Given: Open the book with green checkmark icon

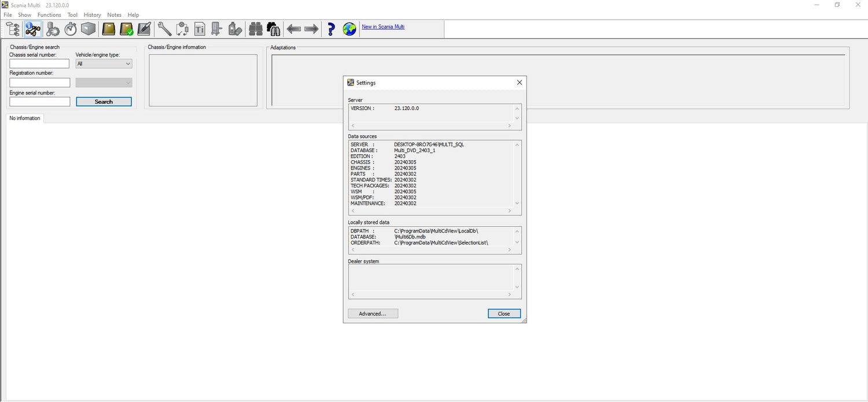Looking at the screenshot, I should point(127,29).
